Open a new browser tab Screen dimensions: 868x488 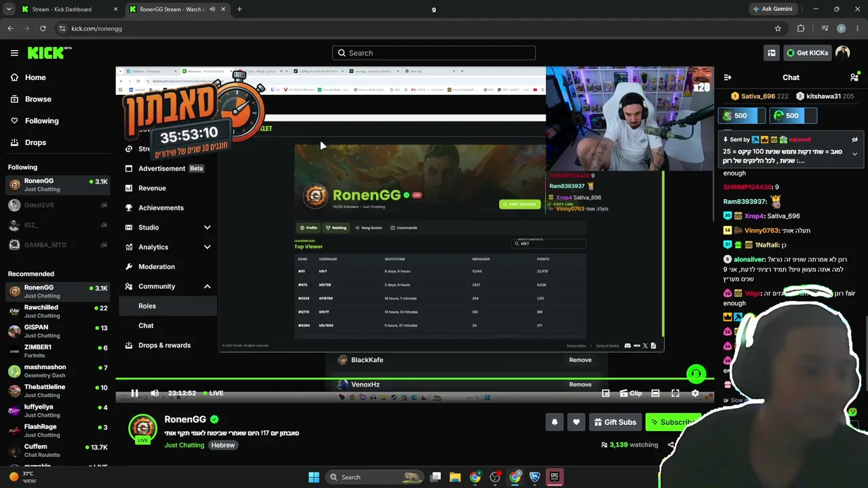coord(239,9)
